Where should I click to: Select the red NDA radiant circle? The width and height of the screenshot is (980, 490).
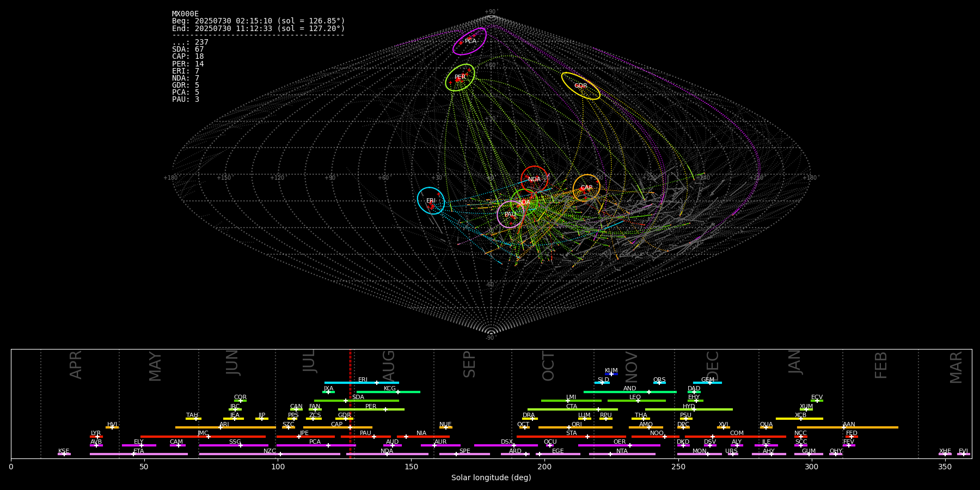pos(534,179)
